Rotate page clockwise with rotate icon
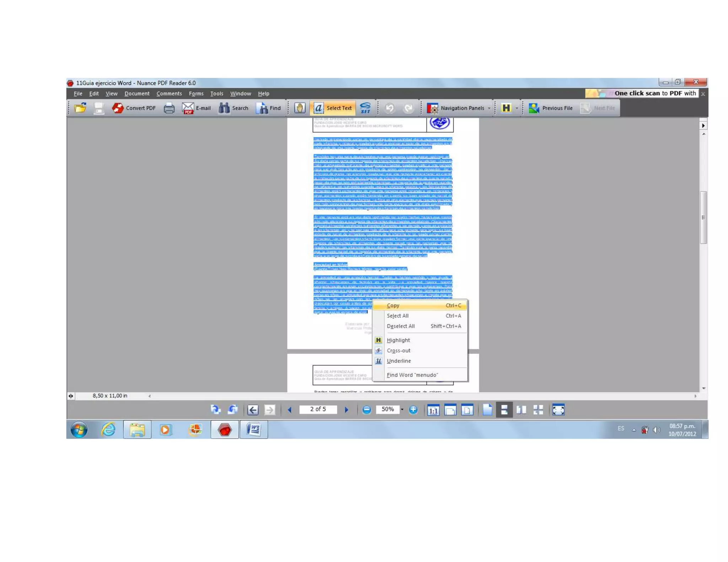This screenshot has width=728, height=562. click(215, 410)
